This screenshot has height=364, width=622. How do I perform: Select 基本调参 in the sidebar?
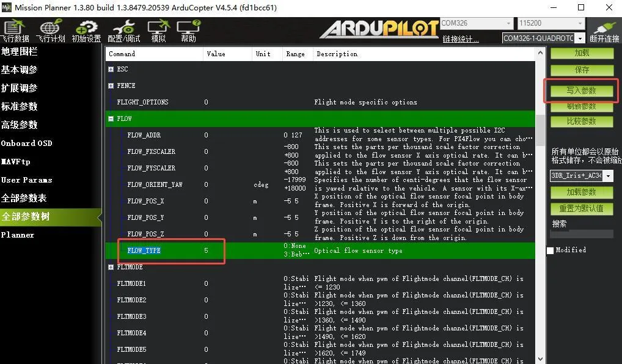[x=19, y=70]
